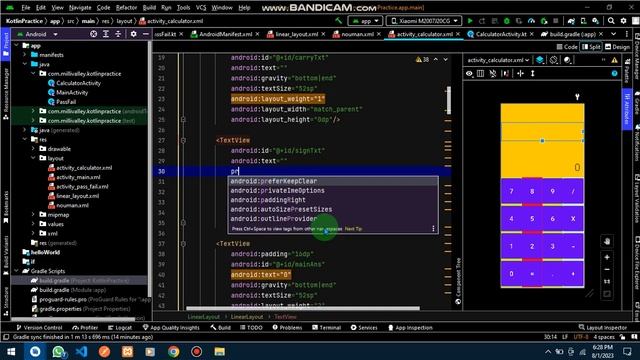This screenshot has height=360, width=640.
Task: Open Chrome from the taskbar
Action: pos(173,351)
